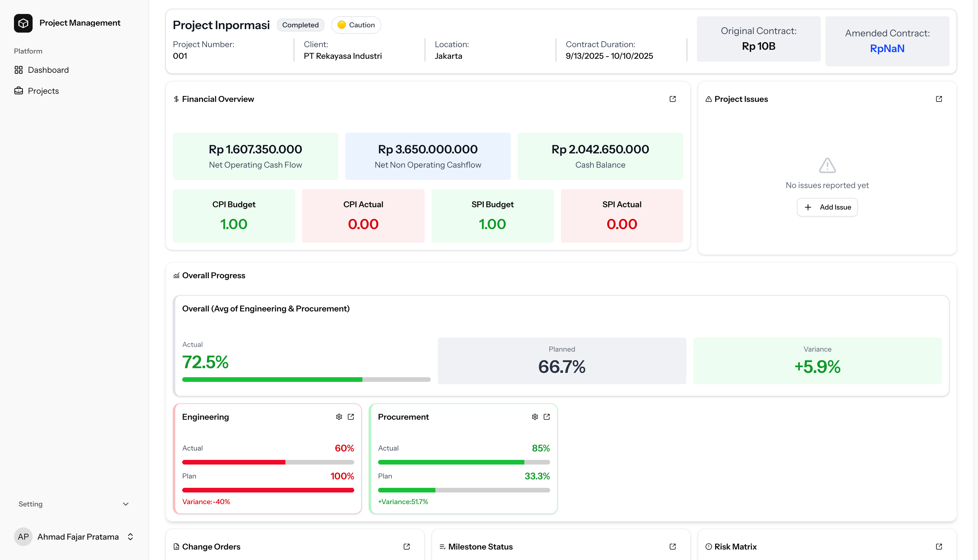Expand the Setting menu chevron
Viewport: 978px width, 560px height.
pos(126,504)
